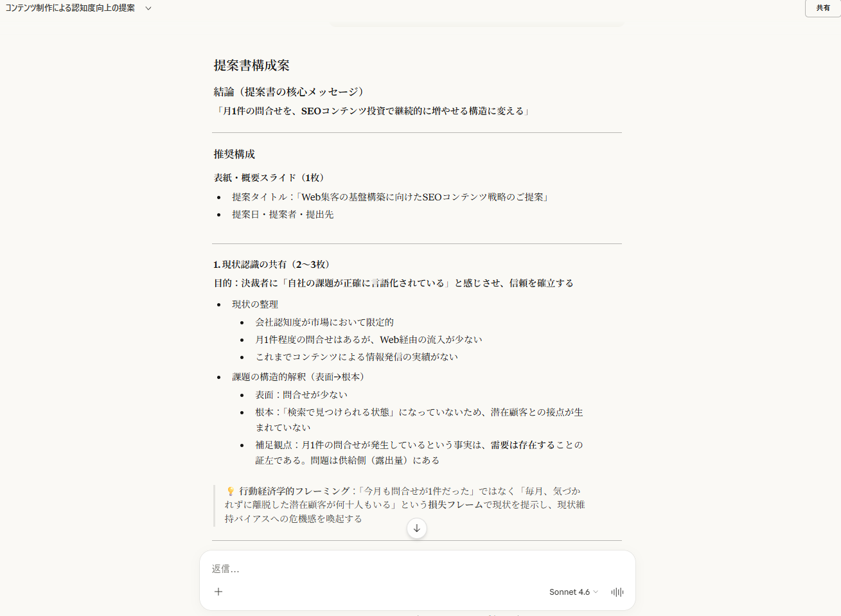Click the chevron beside the conversation title

click(148, 8)
